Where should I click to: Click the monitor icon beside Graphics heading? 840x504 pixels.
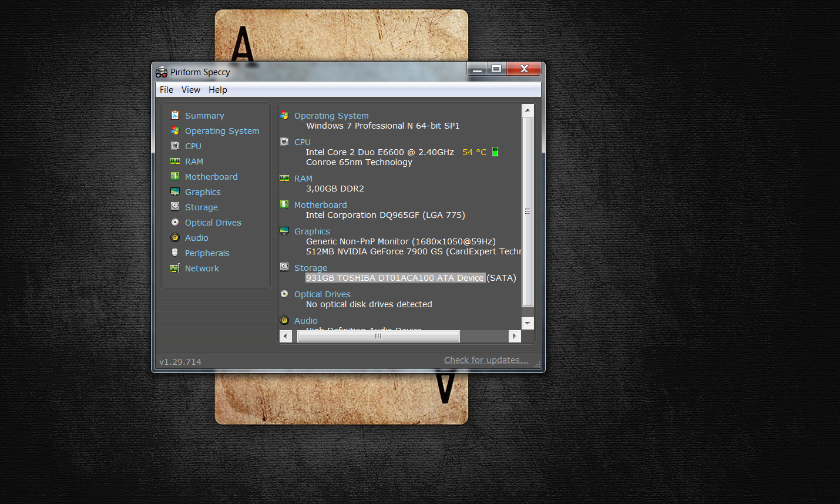tap(284, 231)
